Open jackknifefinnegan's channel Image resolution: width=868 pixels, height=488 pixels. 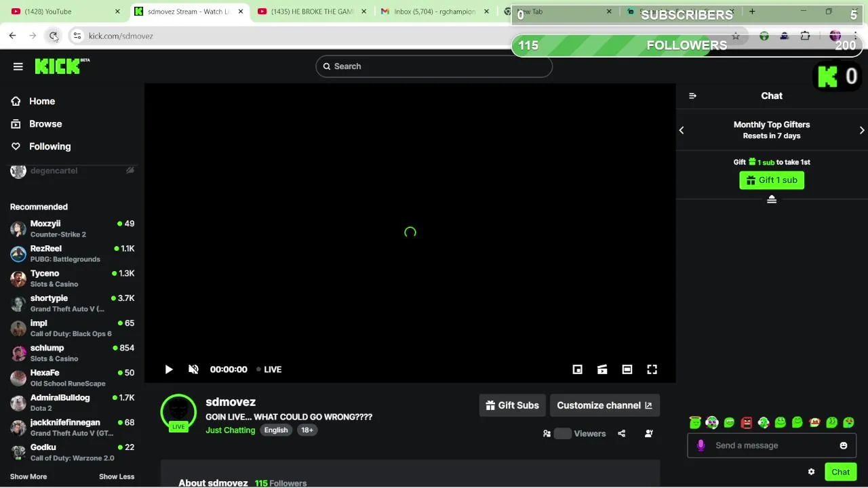click(x=72, y=428)
